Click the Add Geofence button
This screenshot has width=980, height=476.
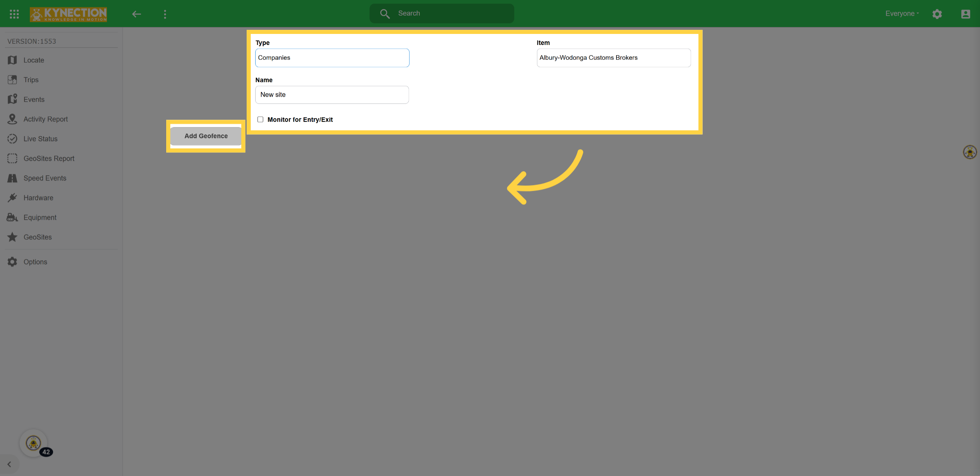point(206,136)
